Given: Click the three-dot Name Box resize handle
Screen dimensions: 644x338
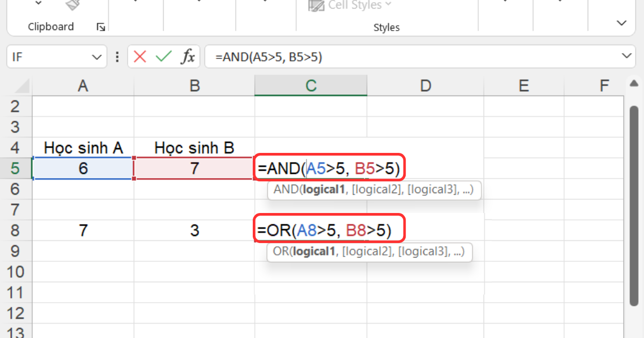Looking at the screenshot, I should (x=117, y=57).
